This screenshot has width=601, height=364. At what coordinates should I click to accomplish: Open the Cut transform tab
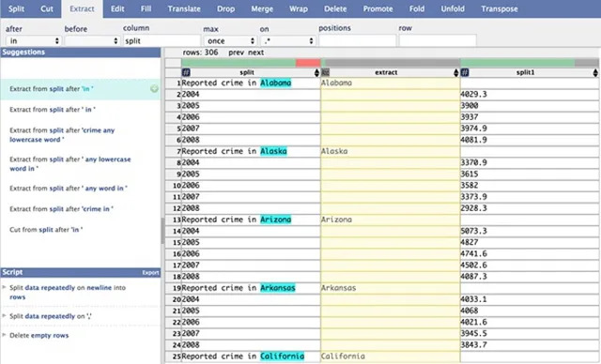tap(47, 8)
